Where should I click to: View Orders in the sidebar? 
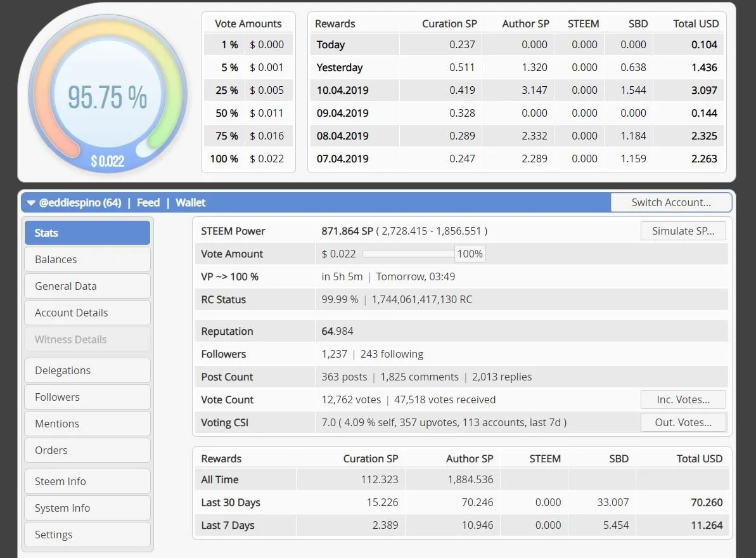click(x=87, y=450)
